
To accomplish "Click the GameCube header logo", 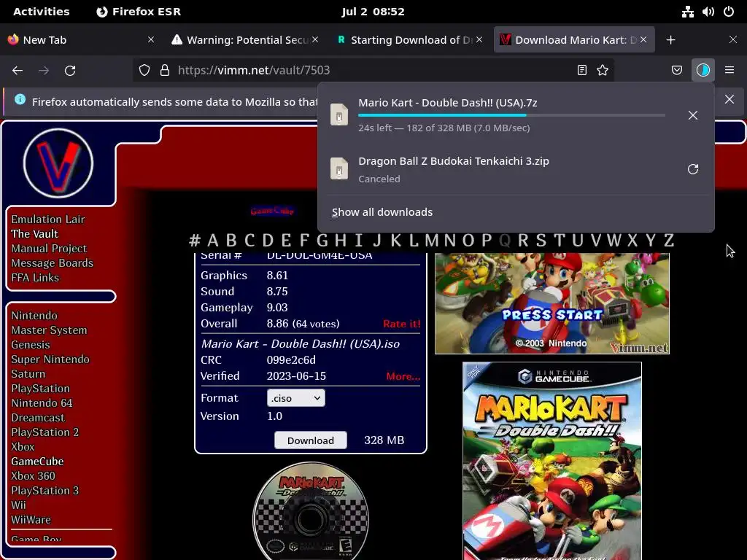I will click(x=273, y=211).
